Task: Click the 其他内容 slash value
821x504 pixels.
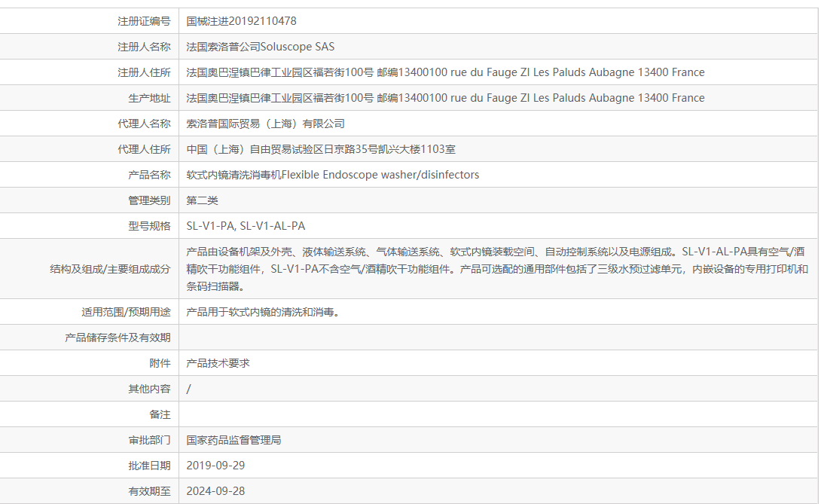Action: 189,388
